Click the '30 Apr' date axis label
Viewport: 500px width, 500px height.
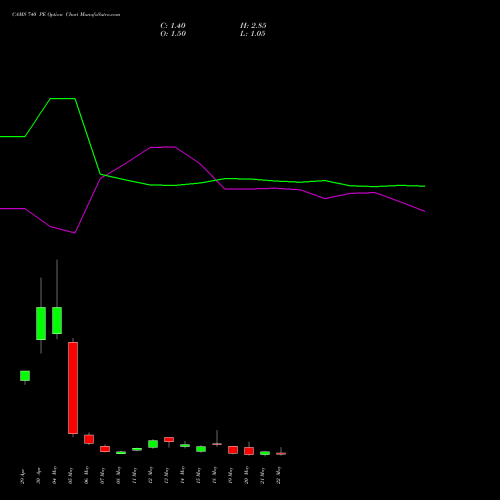(39, 476)
